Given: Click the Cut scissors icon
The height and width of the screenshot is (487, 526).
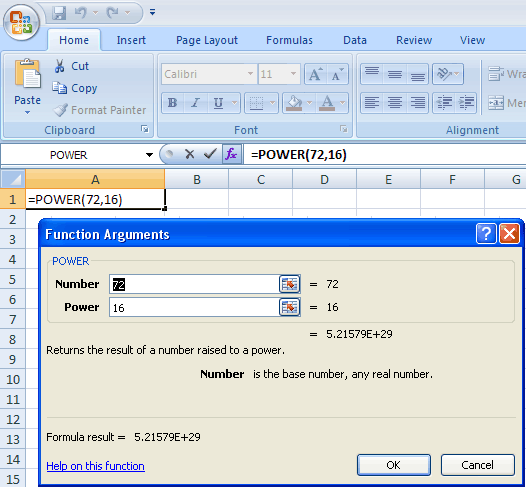Looking at the screenshot, I should [59, 66].
